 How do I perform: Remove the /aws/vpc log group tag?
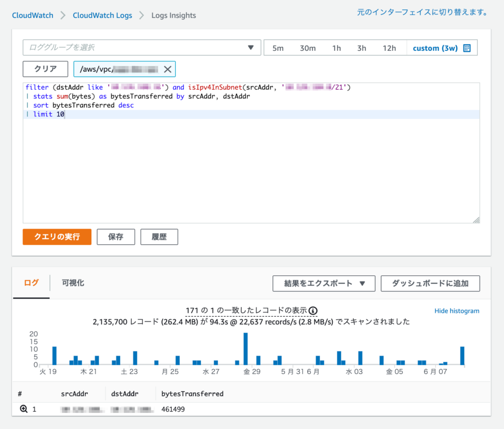pos(167,69)
